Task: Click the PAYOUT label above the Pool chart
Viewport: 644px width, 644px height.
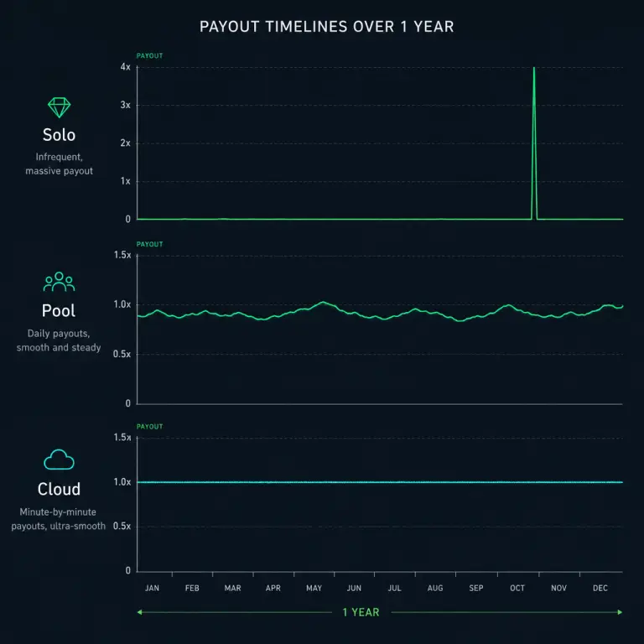Action: coord(149,244)
